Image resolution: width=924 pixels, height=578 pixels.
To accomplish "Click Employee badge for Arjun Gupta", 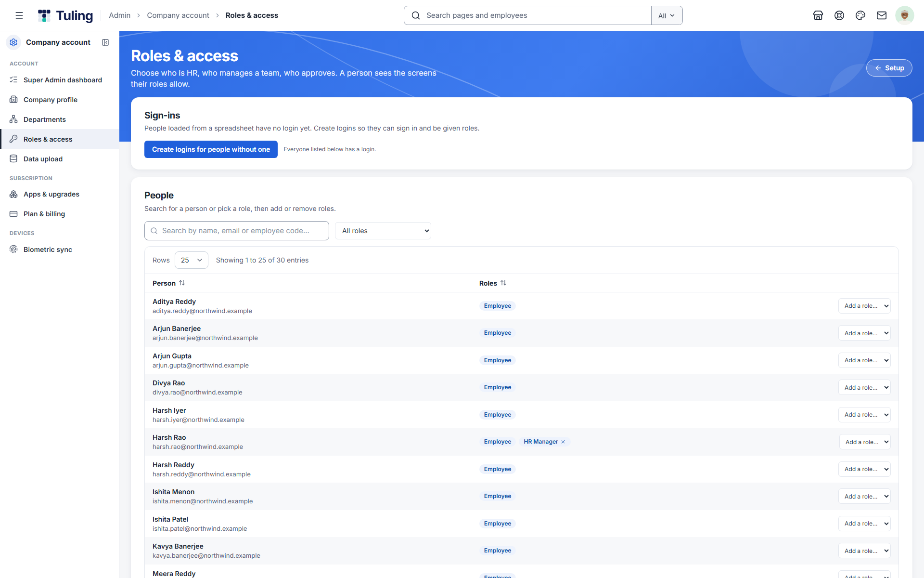I will 498,360.
